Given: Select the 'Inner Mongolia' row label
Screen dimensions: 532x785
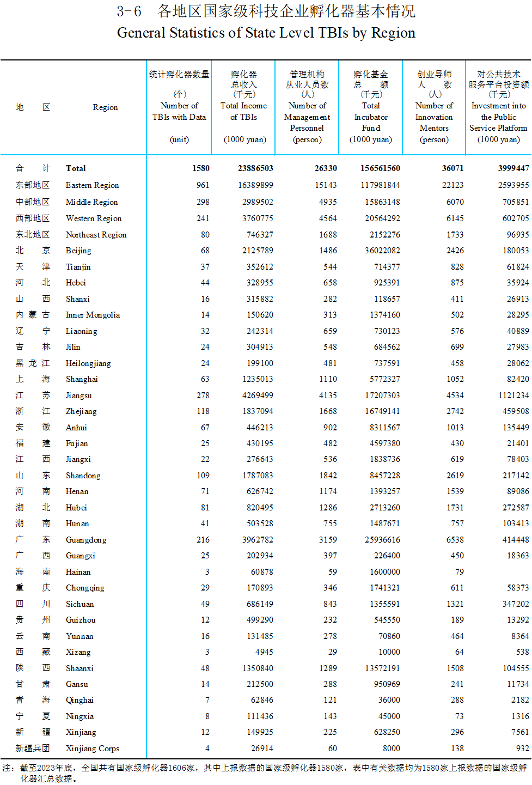Looking at the screenshot, I should coord(93,315).
